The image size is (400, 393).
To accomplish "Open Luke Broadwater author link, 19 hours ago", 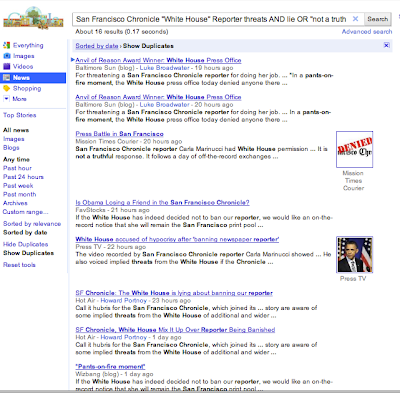I will [164, 68].
